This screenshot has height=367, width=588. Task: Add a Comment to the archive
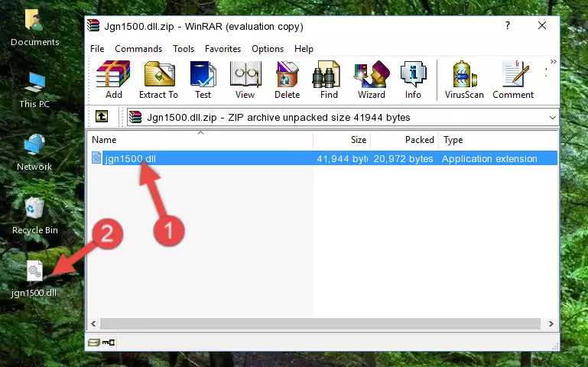[513, 80]
